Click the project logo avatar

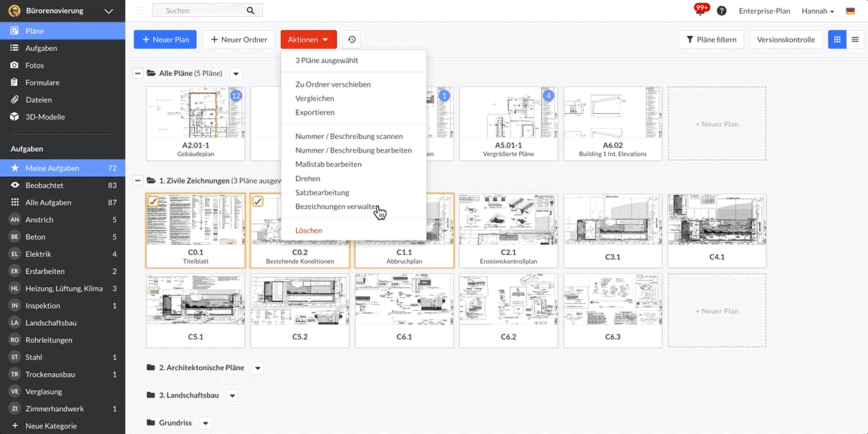pos(14,11)
